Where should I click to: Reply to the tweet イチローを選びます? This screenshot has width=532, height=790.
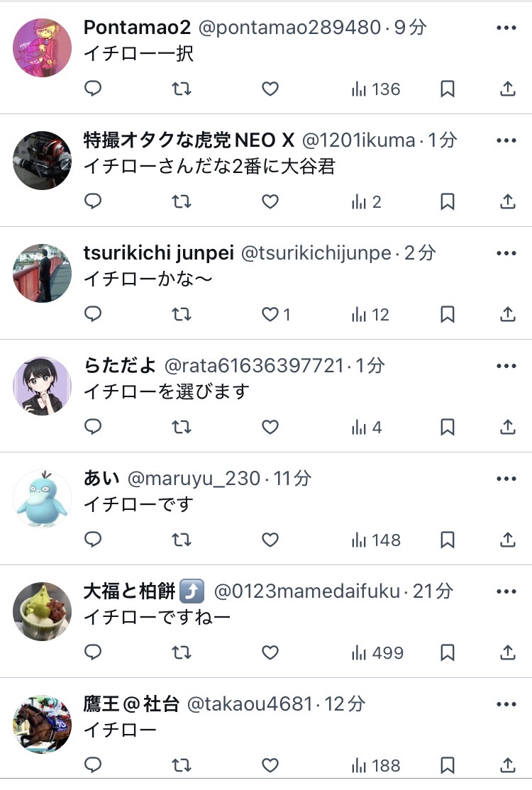pos(93,427)
